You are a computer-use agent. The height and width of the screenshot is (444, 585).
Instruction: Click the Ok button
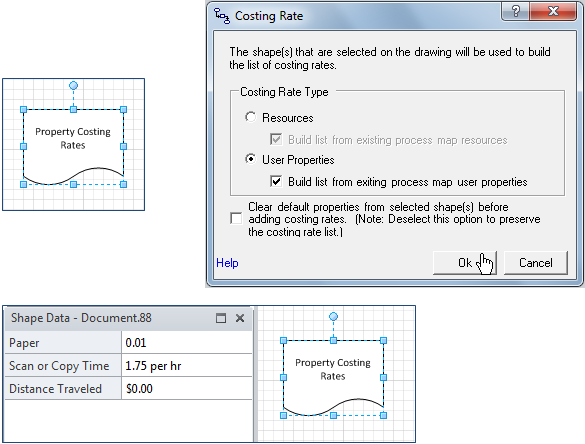(x=464, y=263)
